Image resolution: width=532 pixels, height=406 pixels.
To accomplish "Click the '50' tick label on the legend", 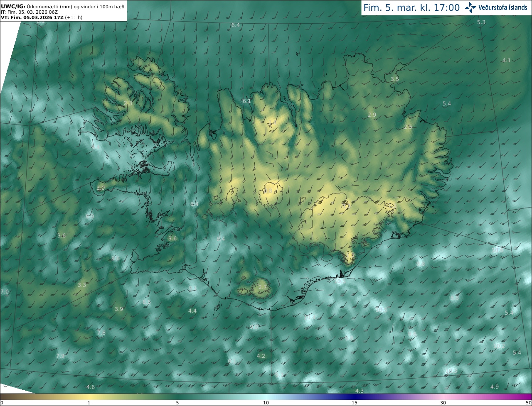I will click(529, 403).
